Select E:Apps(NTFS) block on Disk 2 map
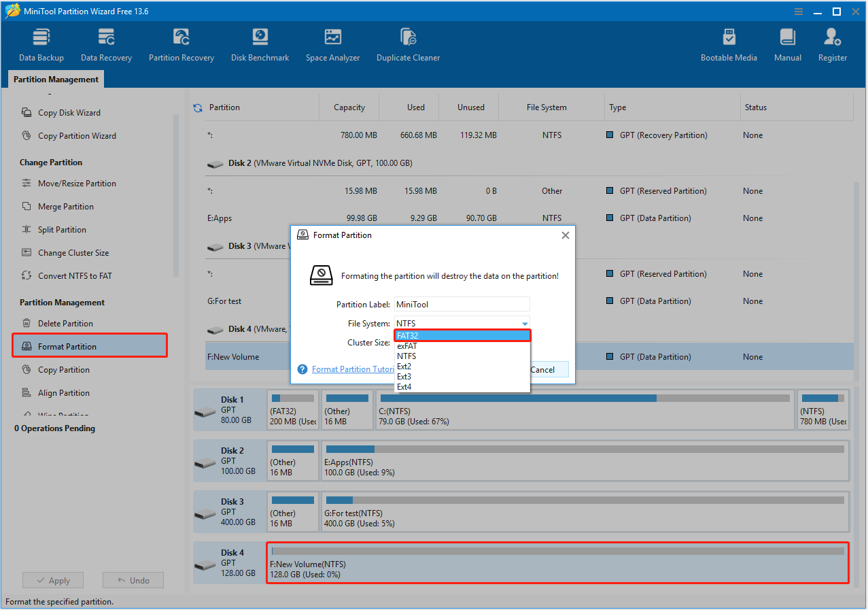The height and width of the screenshot is (610, 868). pyautogui.click(x=585, y=461)
